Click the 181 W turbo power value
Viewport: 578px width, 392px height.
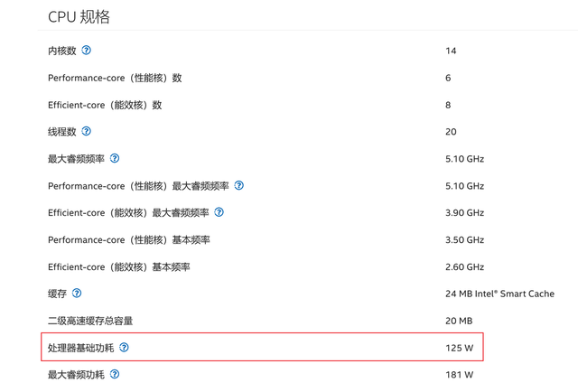(x=459, y=374)
